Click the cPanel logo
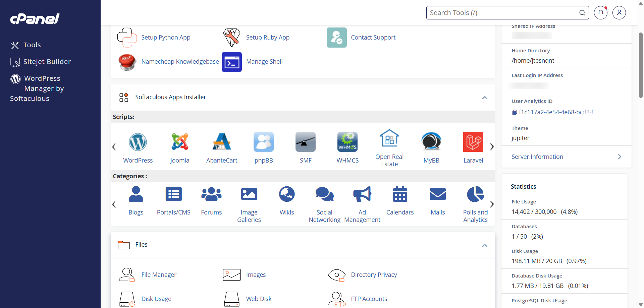This screenshot has width=644, height=308. point(35,18)
